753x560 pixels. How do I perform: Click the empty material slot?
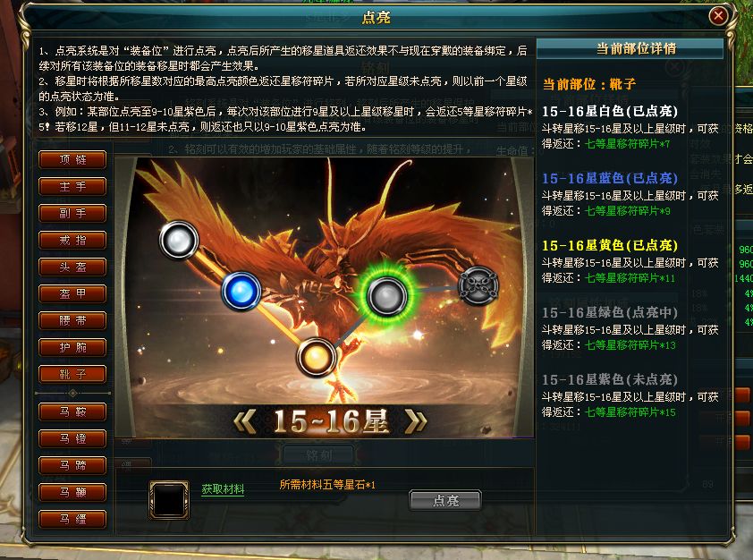(x=169, y=499)
